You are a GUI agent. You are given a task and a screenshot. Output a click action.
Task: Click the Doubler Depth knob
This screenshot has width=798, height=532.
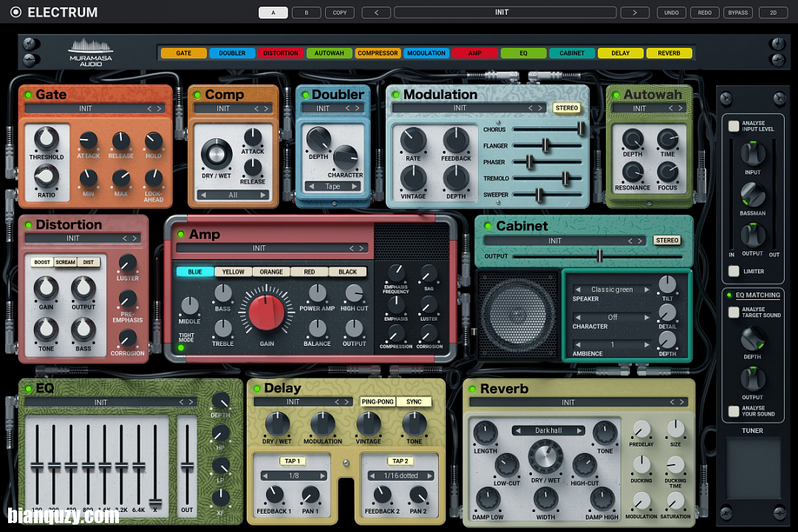(318, 139)
